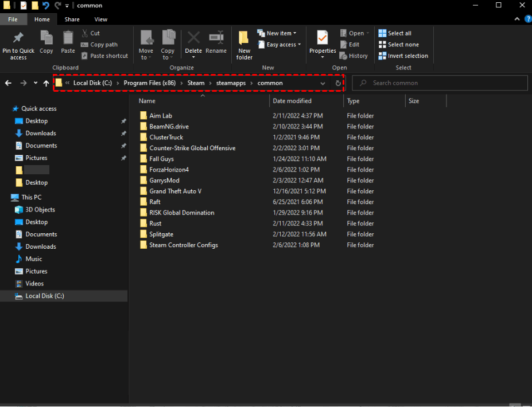Click Invert selection in the ribbon
Image resolution: width=532 pixels, height=407 pixels.
403,56
